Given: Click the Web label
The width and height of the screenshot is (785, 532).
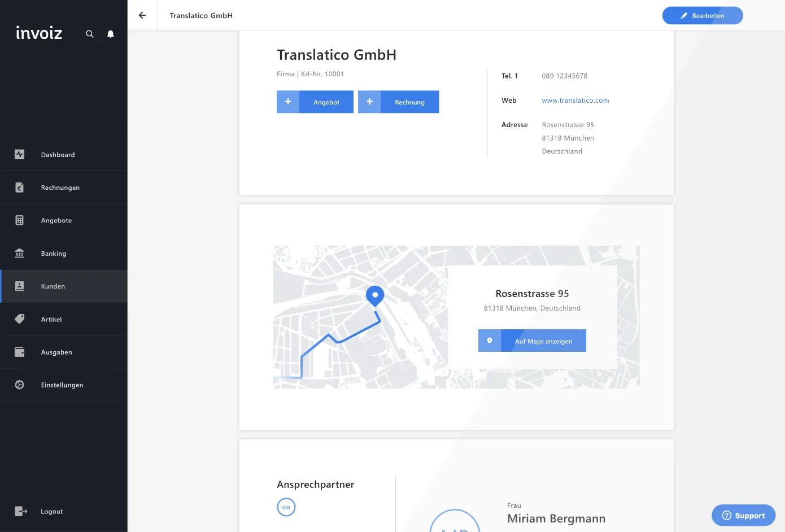Looking at the screenshot, I should pos(509,101).
